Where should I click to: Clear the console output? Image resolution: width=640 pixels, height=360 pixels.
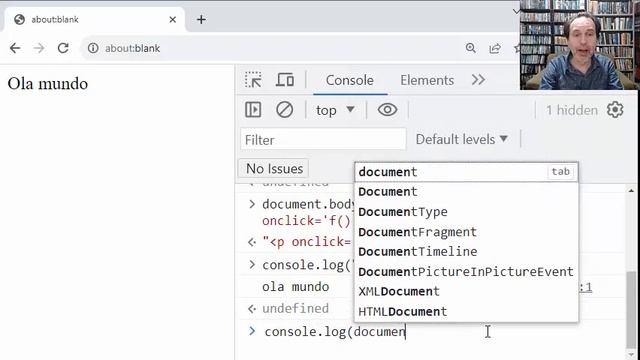pyautogui.click(x=284, y=110)
